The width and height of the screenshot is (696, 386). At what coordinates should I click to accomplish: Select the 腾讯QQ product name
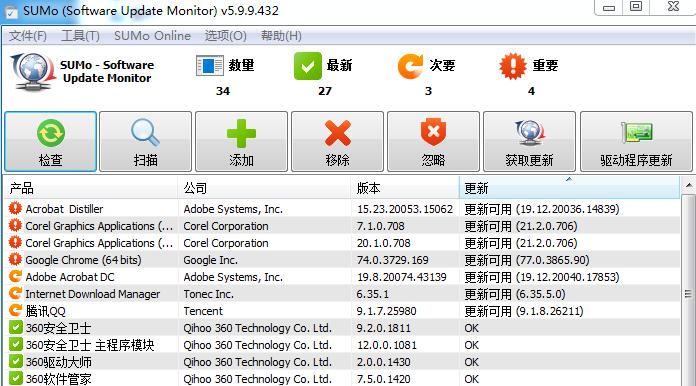pyautogui.click(x=45, y=311)
